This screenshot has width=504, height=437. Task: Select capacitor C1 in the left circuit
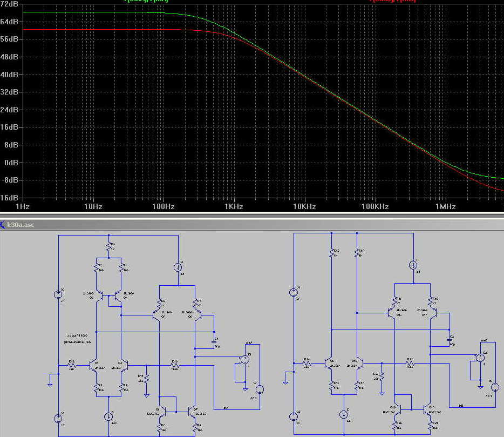(214, 342)
